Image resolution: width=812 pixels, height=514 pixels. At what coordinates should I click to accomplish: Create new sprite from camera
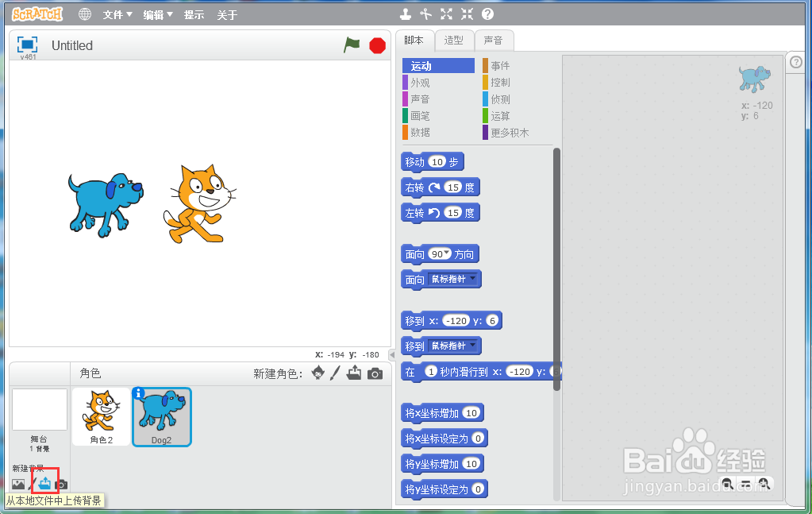(x=375, y=373)
